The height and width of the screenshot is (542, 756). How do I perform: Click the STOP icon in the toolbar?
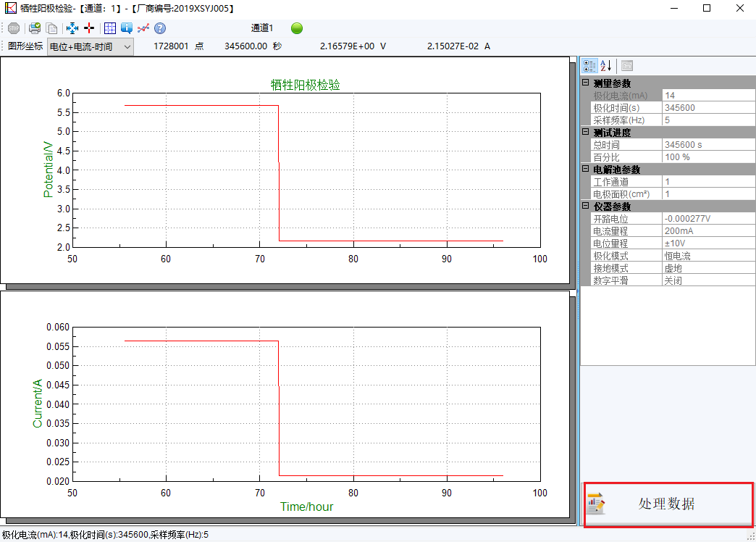13,28
